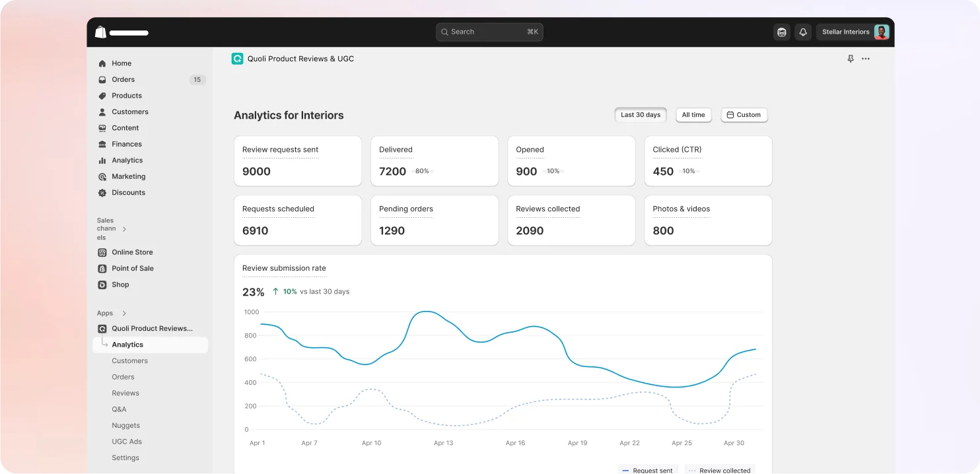Toggle the Request sent legend series

pos(648,470)
